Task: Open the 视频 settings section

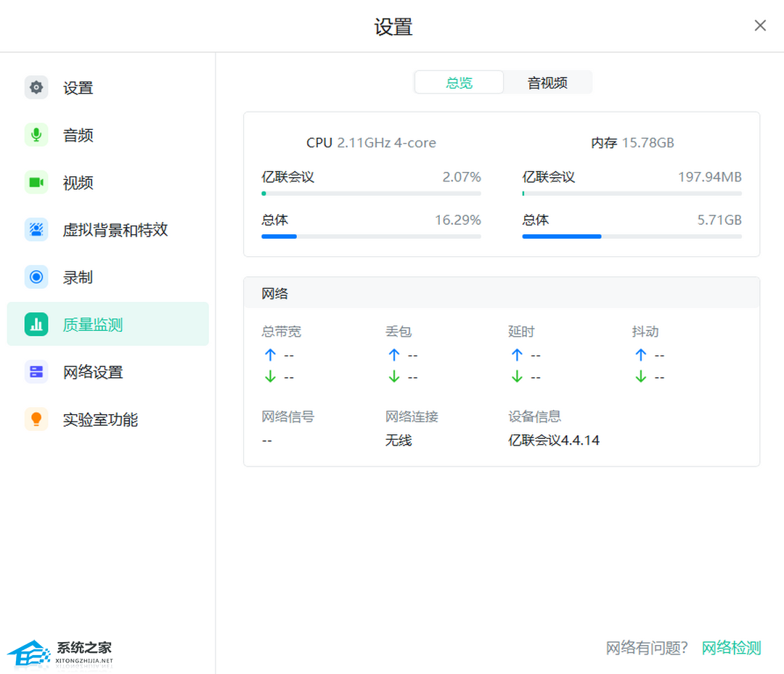Action: click(x=108, y=182)
